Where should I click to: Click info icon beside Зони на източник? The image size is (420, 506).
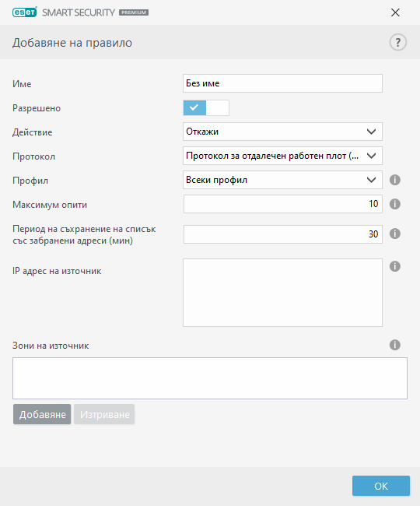pos(395,345)
